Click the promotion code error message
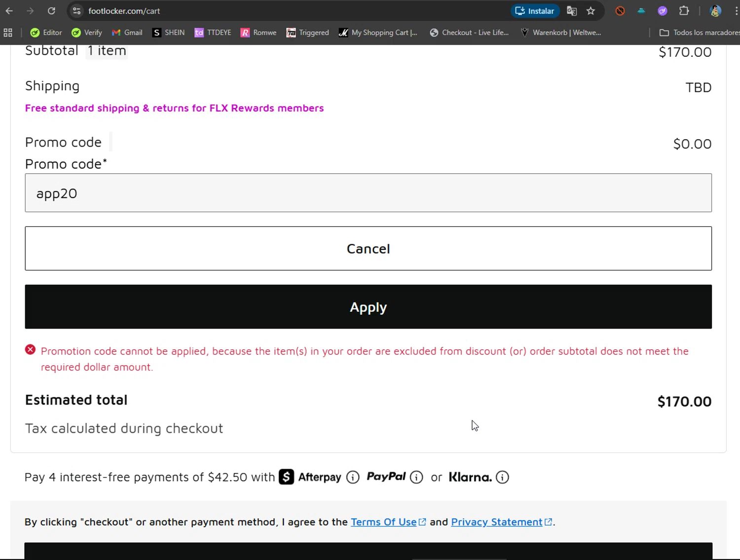Screen dimensions: 740x560 coord(365,359)
